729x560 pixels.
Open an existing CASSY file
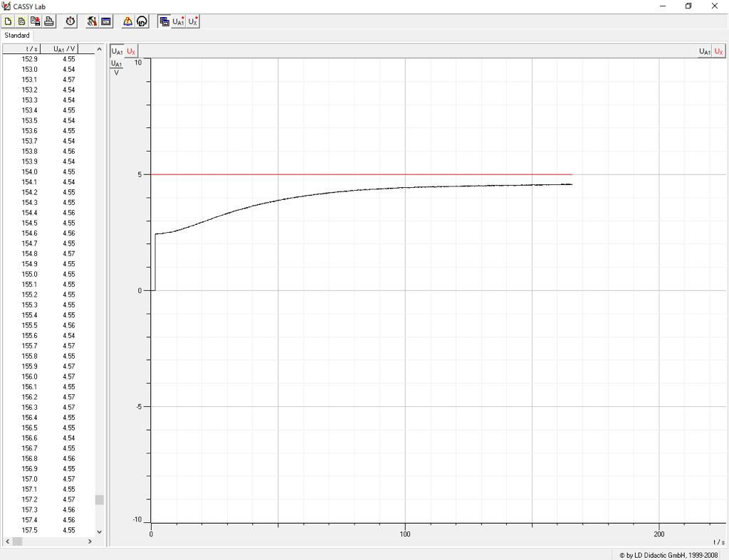tap(21, 21)
